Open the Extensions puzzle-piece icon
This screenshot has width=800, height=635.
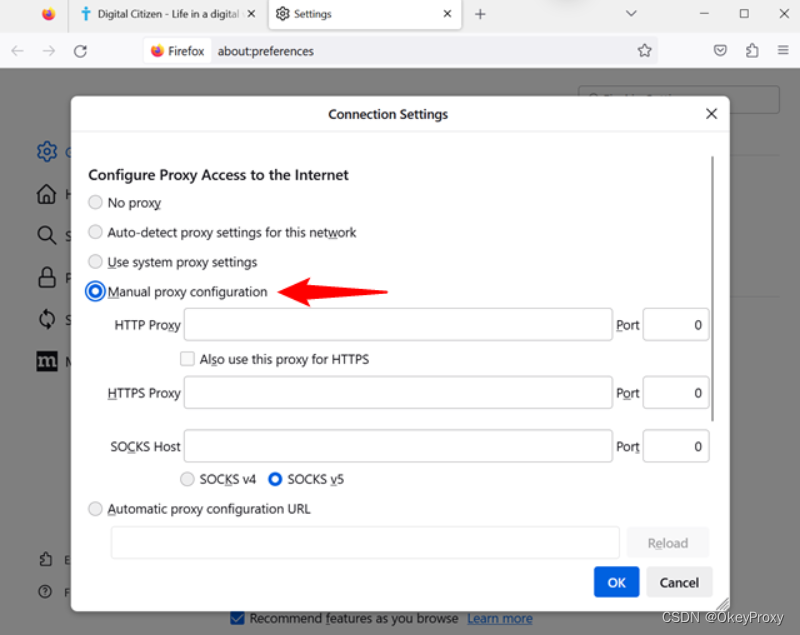click(x=752, y=49)
